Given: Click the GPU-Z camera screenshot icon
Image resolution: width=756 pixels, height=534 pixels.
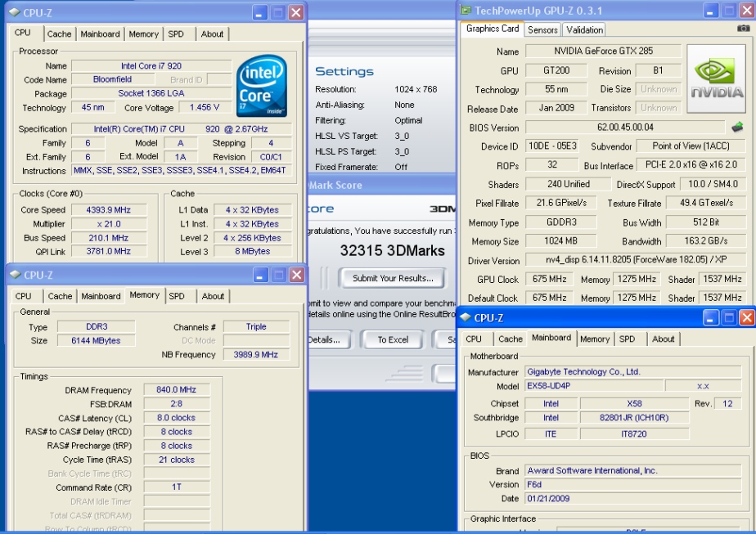Looking at the screenshot, I should 744,29.
